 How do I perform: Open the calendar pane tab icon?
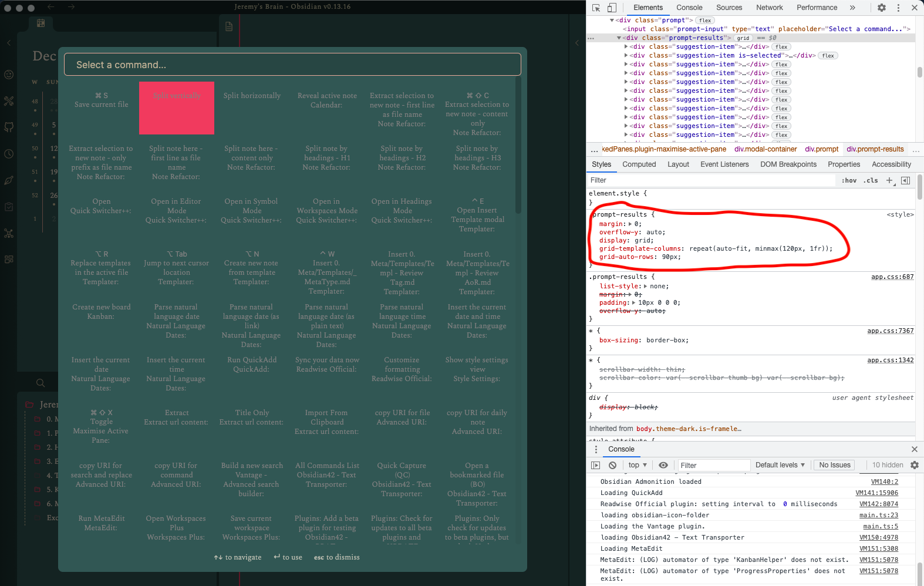41,23
